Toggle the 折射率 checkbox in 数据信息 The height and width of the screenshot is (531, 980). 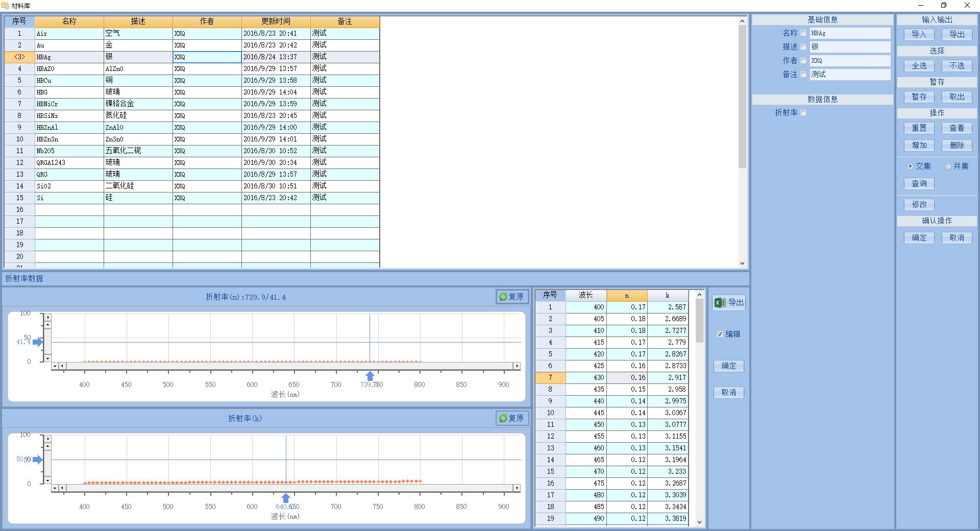pyautogui.click(x=803, y=113)
